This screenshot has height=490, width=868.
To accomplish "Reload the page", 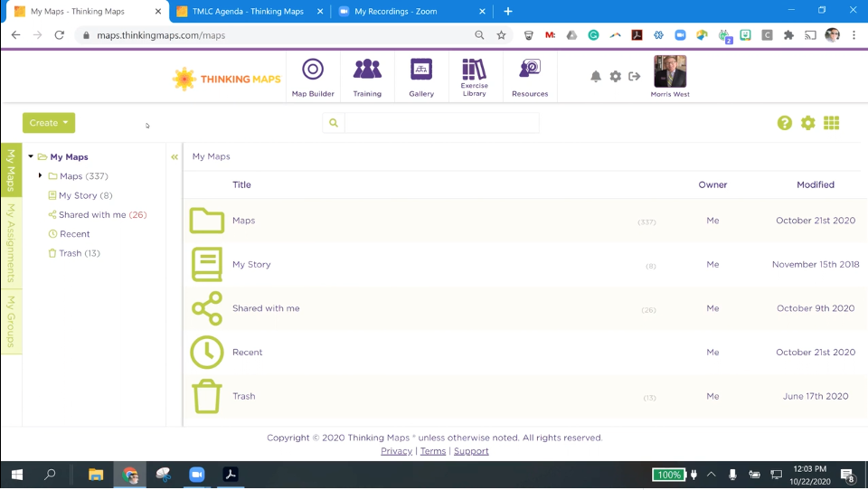I will pyautogui.click(x=60, y=35).
